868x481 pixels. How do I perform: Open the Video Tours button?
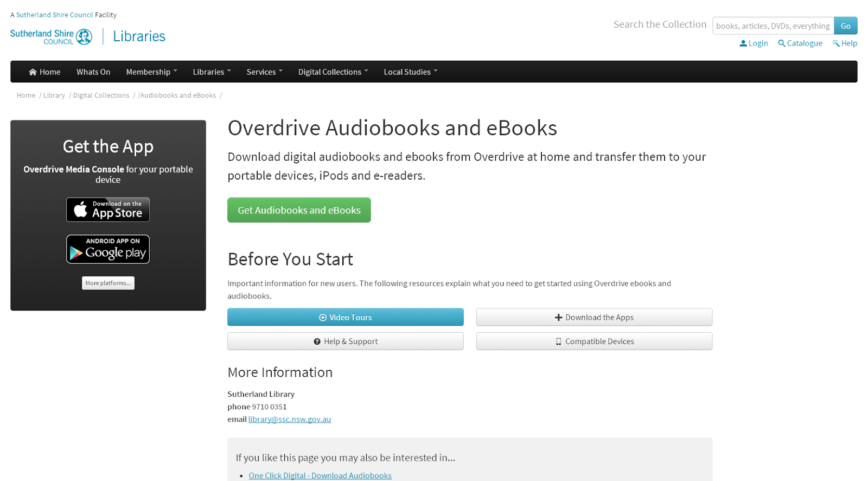pyautogui.click(x=346, y=317)
